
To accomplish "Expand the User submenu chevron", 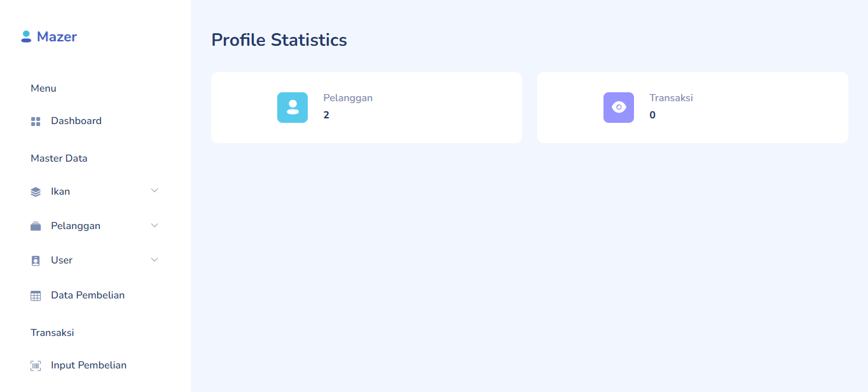I will [155, 260].
